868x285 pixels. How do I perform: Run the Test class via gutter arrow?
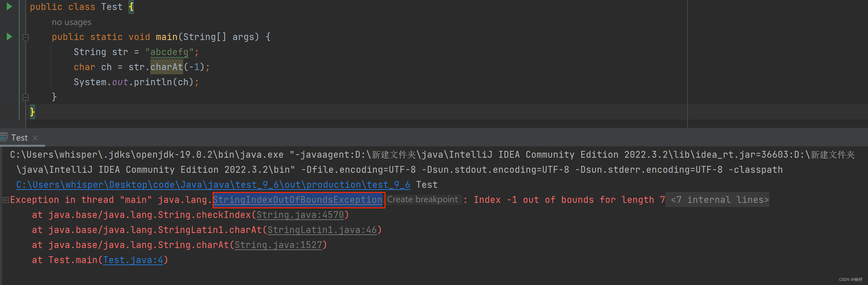click(x=9, y=6)
